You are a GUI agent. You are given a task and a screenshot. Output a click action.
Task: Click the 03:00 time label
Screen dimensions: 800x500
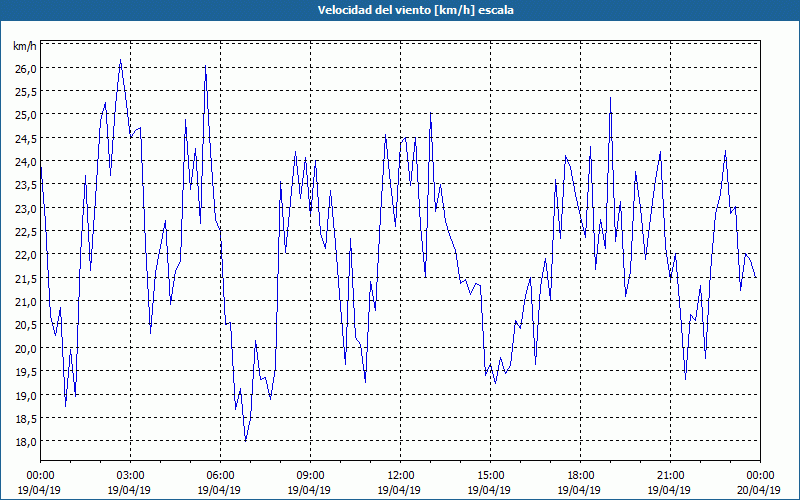131,476
